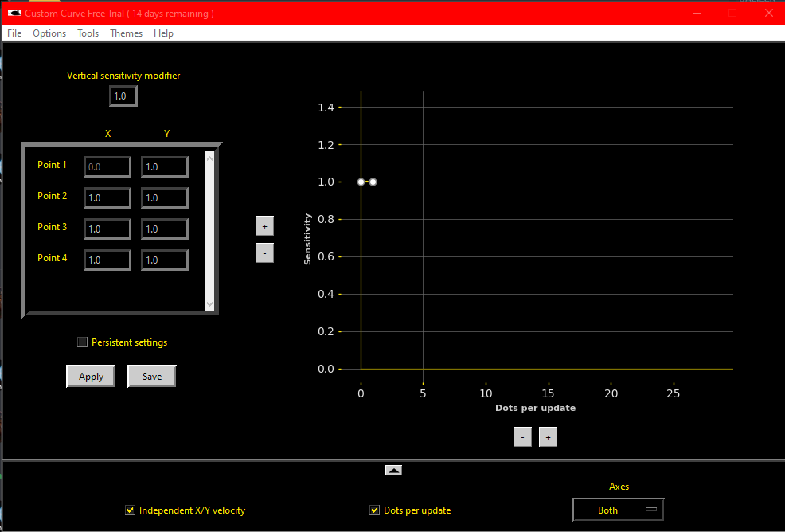785x532 pixels.
Task: Click the Point 1 X value field
Action: [x=107, y=166]
